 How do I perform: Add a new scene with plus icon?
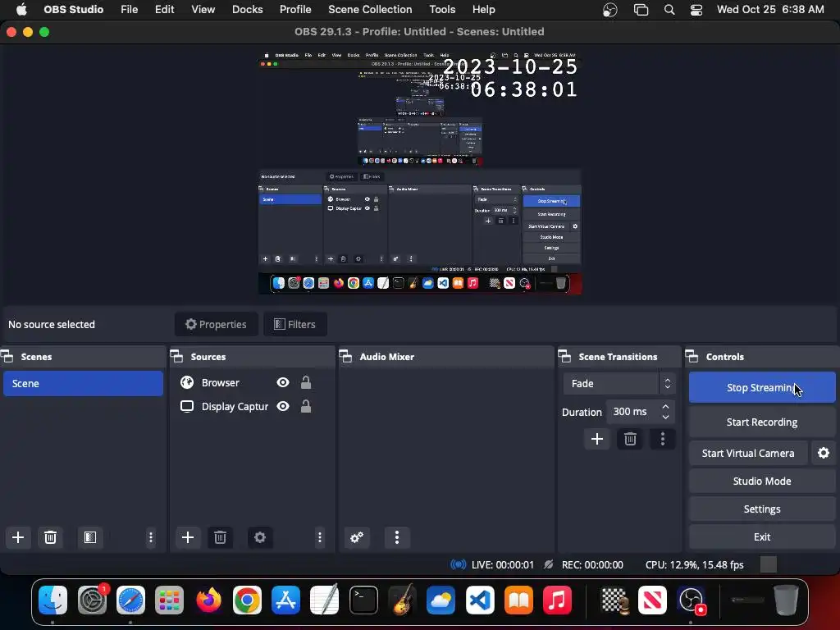(x=18, y=537)
